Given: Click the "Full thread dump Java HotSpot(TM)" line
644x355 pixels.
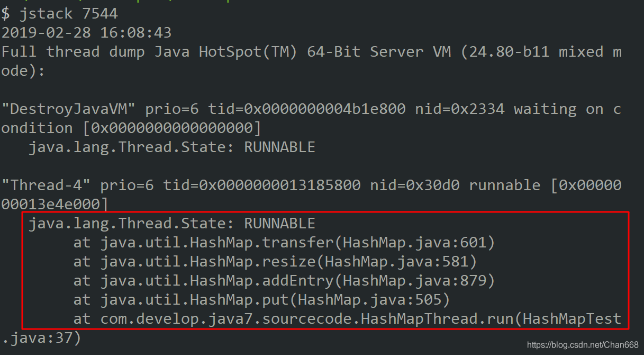Looking at the screenshot, I should [x=311, y=51].
